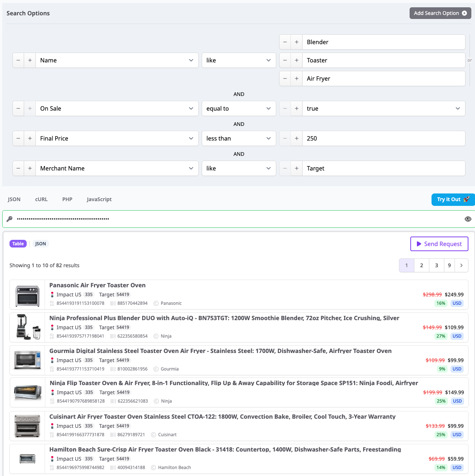
Task: Click the Send Request button
Action: click(x=439, y=244)
